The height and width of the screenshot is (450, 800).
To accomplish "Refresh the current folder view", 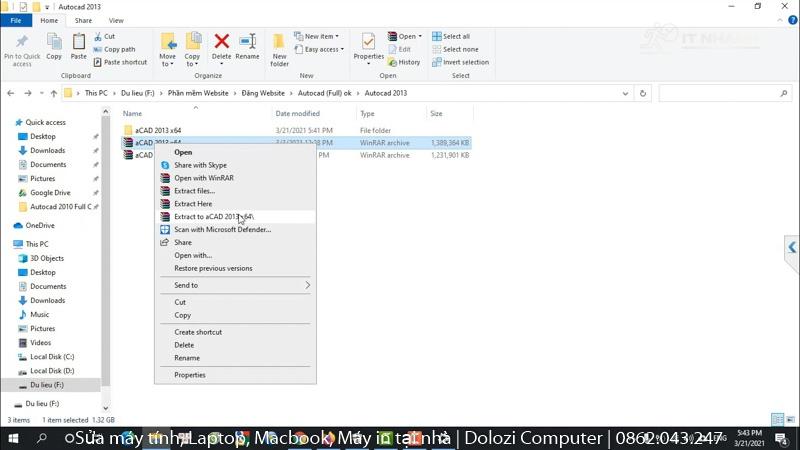I will pyautogui.click(x=643, y=93).
